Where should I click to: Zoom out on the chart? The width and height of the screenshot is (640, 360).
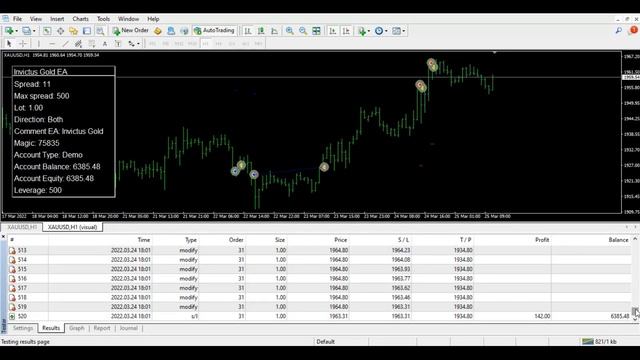tap(303, 31)
